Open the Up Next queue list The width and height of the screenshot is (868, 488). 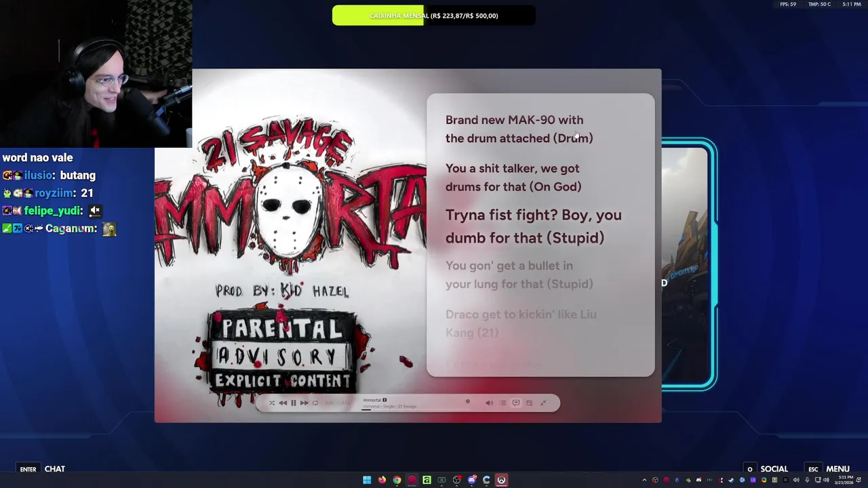click(x=502, y=403)
